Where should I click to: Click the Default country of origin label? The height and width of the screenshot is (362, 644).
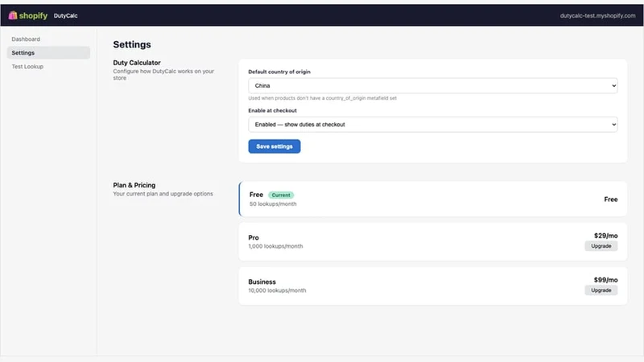[x=279, y=72]
